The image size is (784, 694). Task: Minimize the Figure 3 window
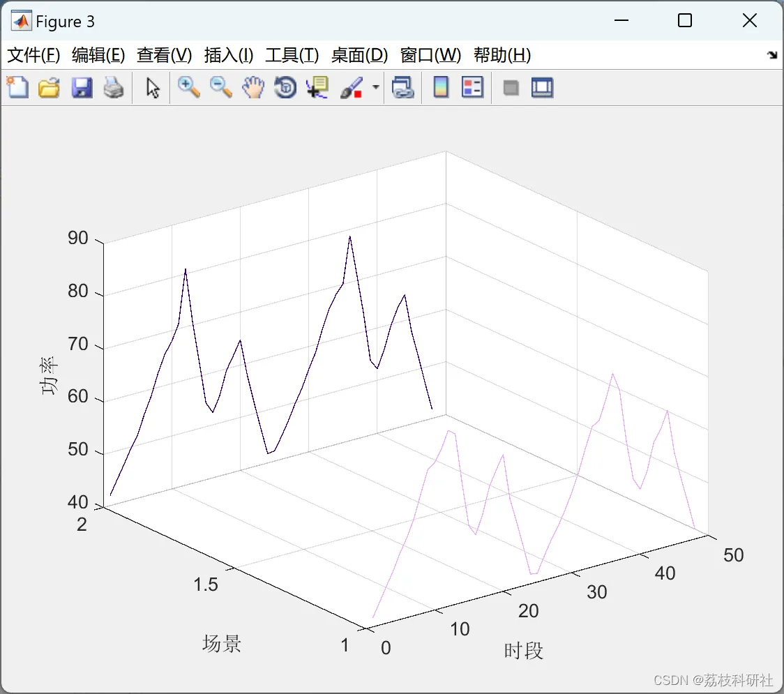pyautogui.click(x=621, y=20)
